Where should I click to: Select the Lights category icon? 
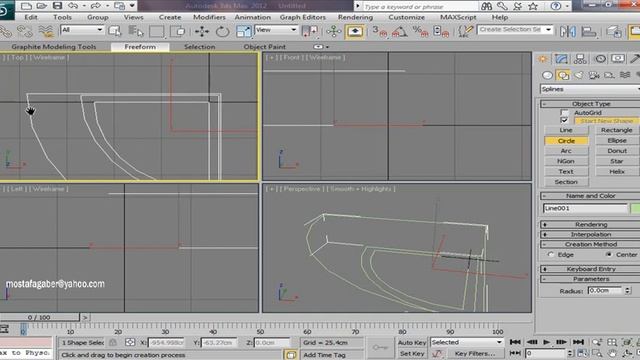[578, 75]
